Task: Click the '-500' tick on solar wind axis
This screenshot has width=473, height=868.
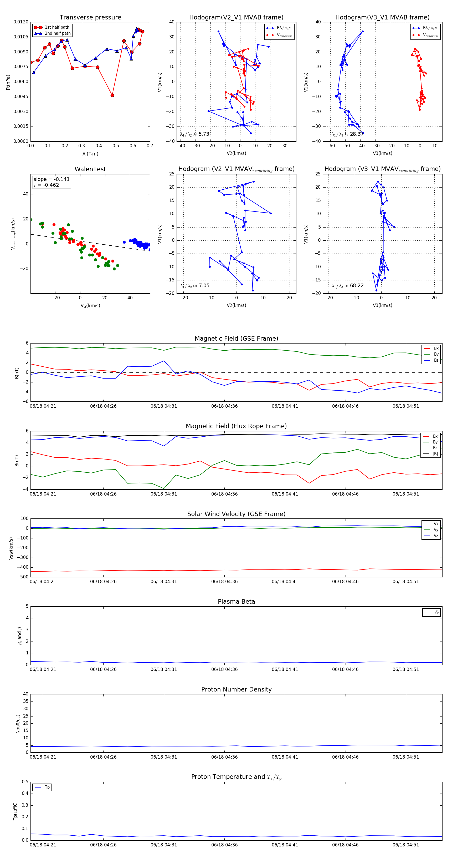Action: 23,577
